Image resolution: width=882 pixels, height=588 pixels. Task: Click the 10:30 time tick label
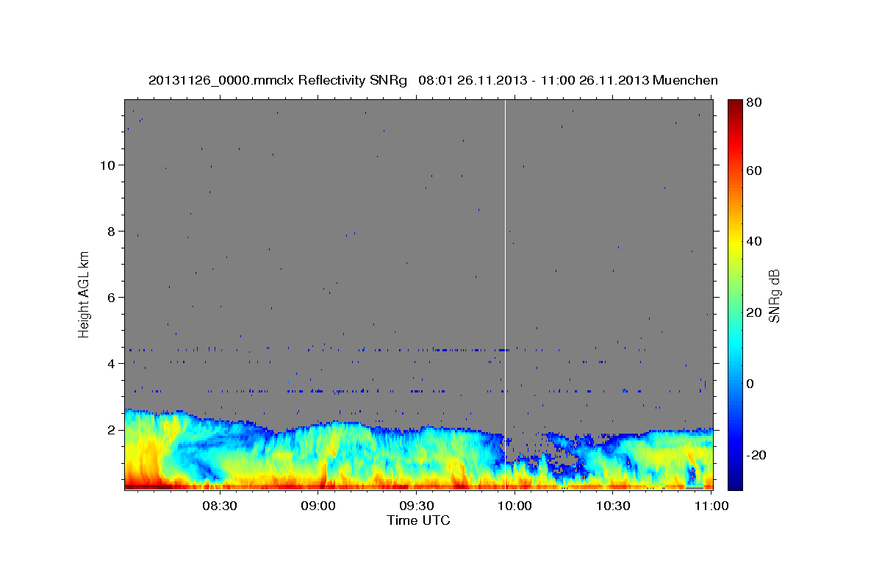coord(614,506)
